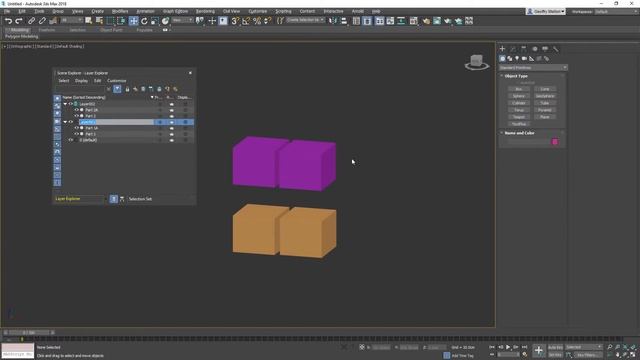
Task: Click the Mirror tool icon
Action: coord(333,21)
